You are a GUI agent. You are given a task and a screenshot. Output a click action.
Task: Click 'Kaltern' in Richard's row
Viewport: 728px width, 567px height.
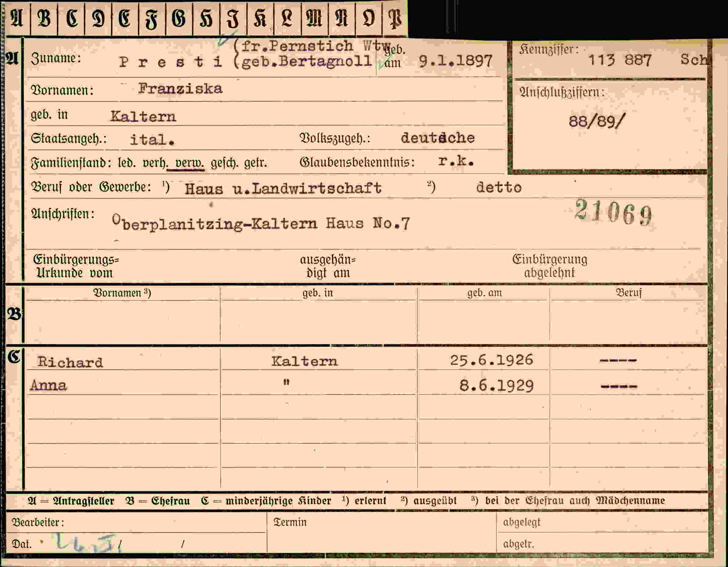pyautogui.click(x=304, y=361)
